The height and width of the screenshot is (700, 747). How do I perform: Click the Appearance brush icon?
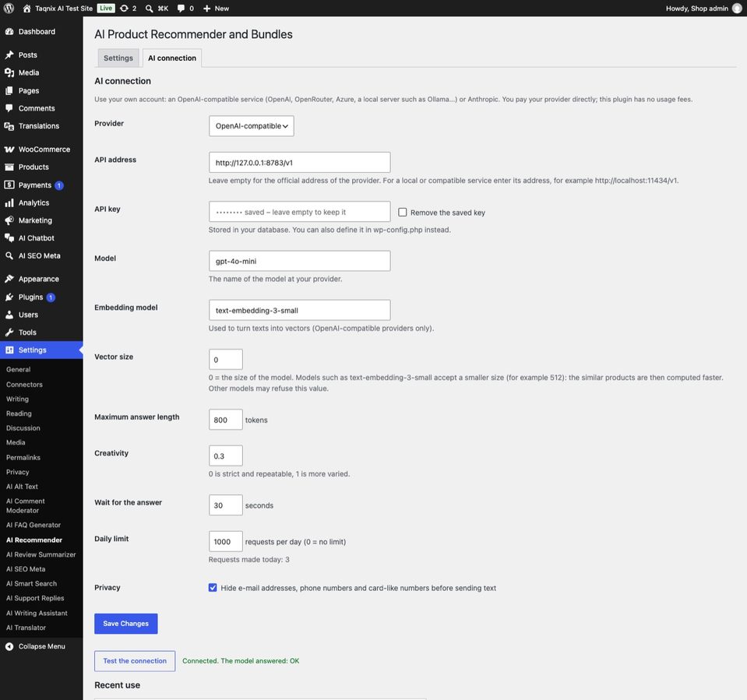click(9, 279)
